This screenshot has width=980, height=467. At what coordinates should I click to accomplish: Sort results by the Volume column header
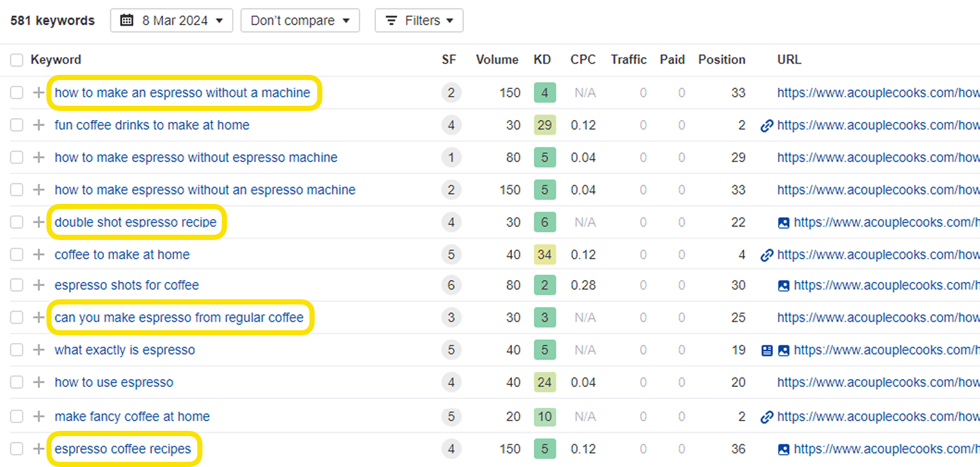point(497,59)
